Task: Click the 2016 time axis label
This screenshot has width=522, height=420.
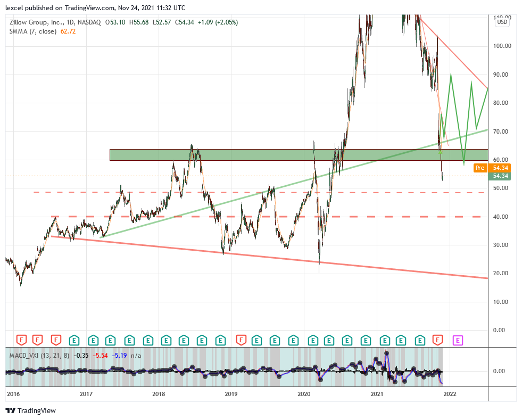Action: point(13,394)
